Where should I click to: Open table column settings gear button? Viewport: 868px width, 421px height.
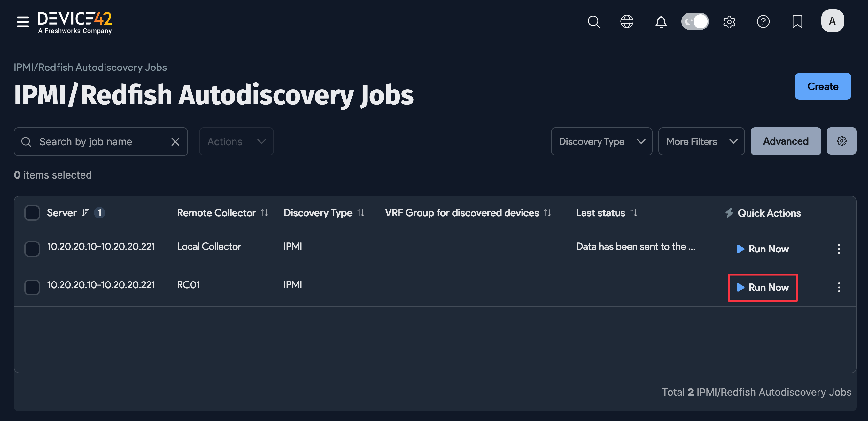841,141
